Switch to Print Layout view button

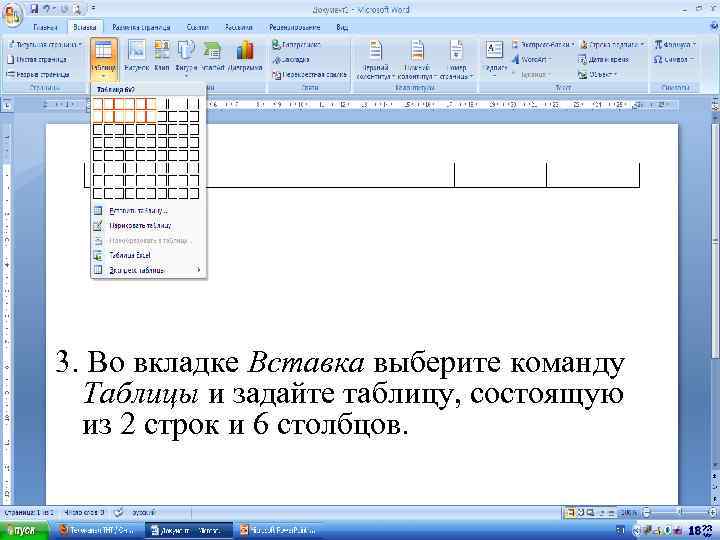click(570, 512)
